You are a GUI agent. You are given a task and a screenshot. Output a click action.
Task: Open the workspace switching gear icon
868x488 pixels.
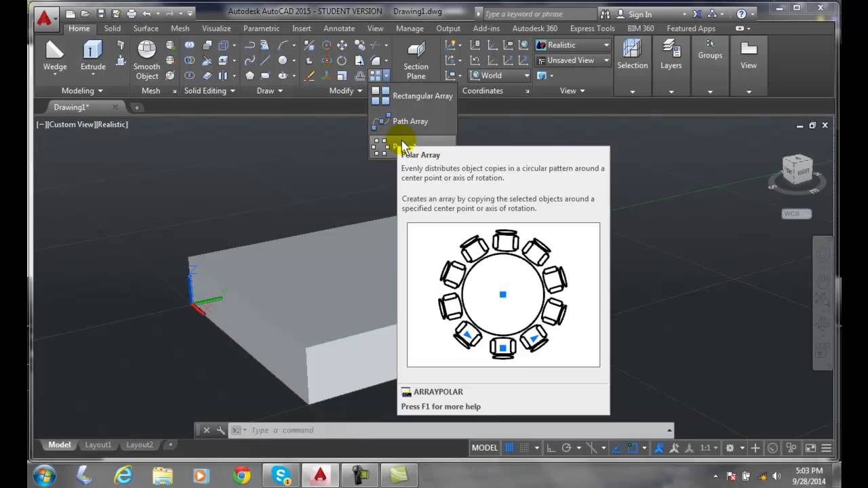[730, 448]
